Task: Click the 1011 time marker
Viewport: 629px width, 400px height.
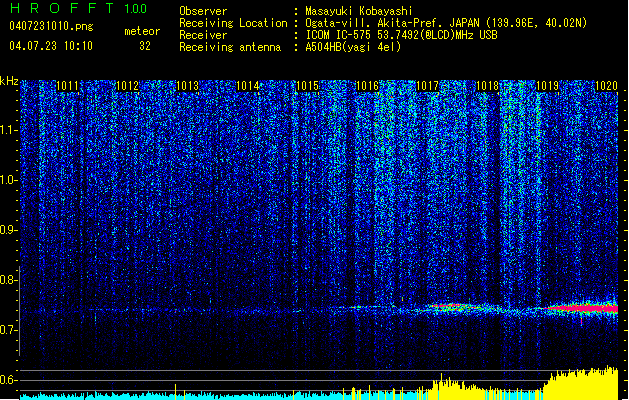Action: [67, 86]
